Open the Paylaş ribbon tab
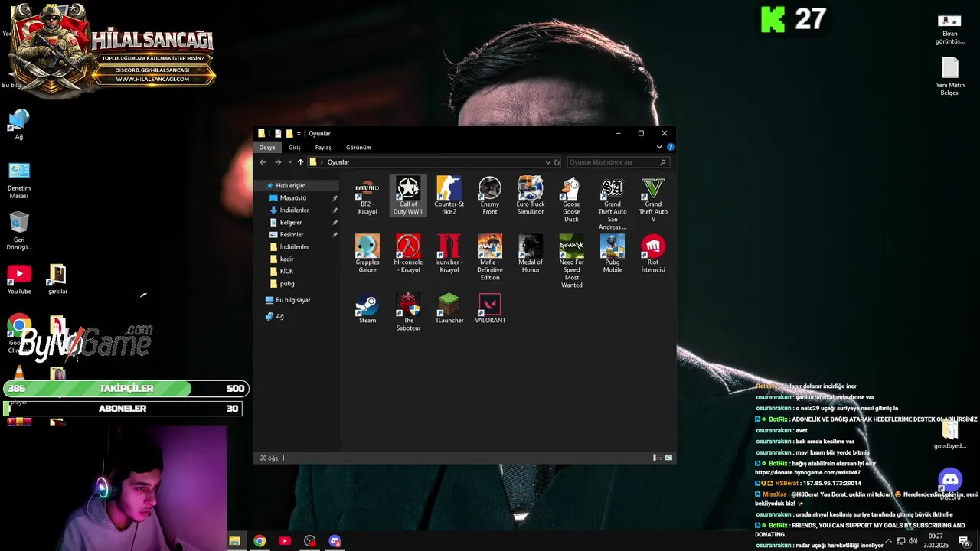This screenshot has height=551, width=980. coord(323,147)
